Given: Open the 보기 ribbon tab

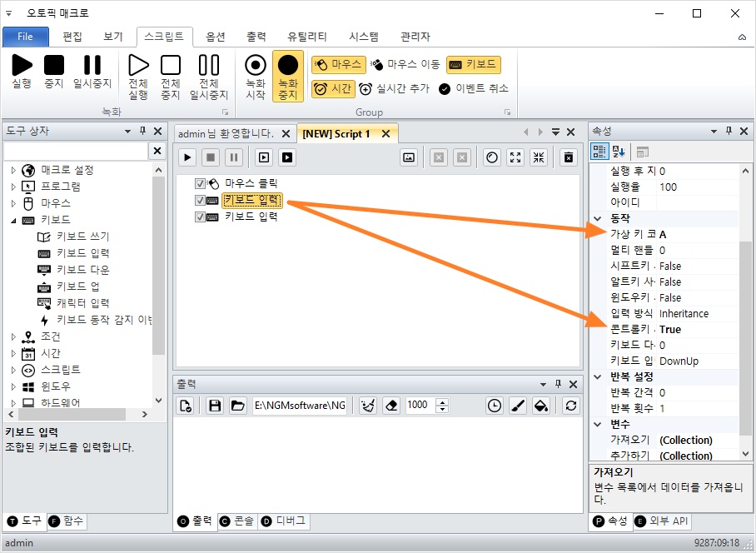Looking at the screenshot, I should [x=113, y=37].
